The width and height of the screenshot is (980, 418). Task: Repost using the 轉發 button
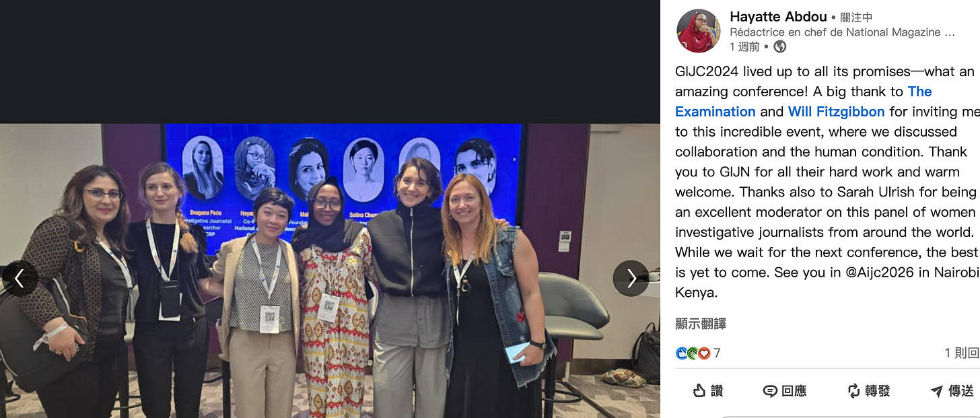pos(869,390)
